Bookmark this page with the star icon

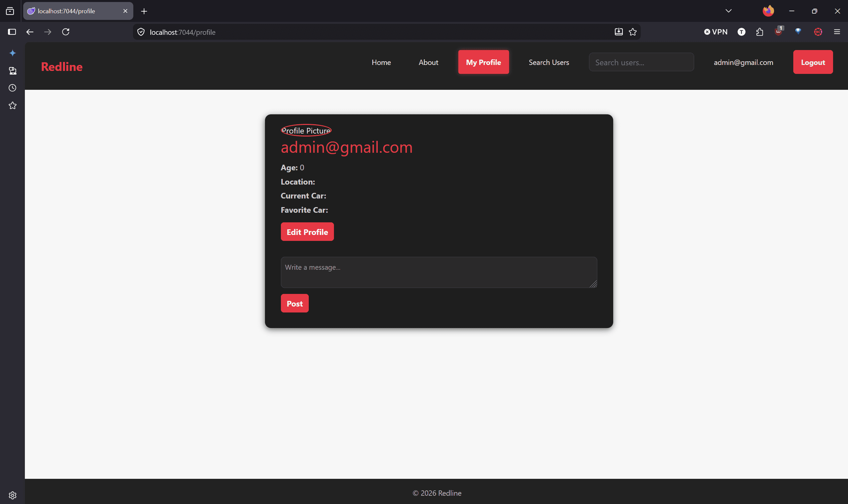coord(633,32)
